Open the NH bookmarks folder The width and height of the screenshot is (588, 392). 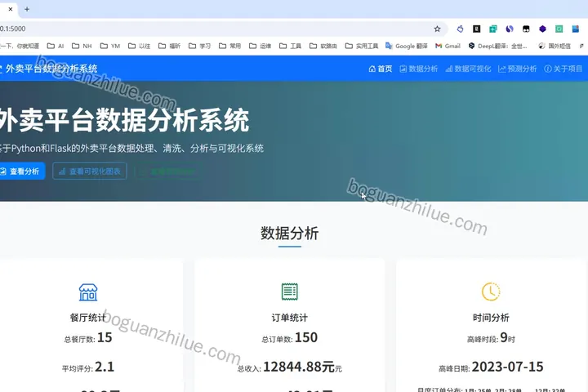click(82, 46)
